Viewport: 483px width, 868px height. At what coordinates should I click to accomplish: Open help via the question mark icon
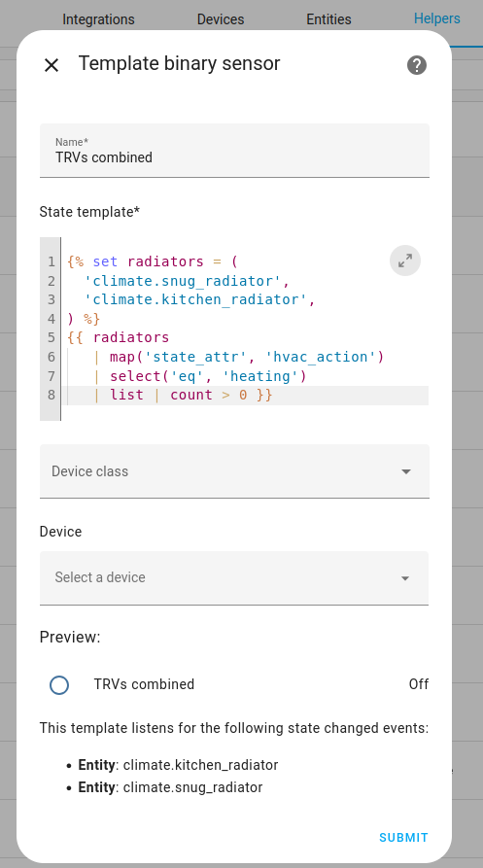pyautogui.click(x=417, y=65)
